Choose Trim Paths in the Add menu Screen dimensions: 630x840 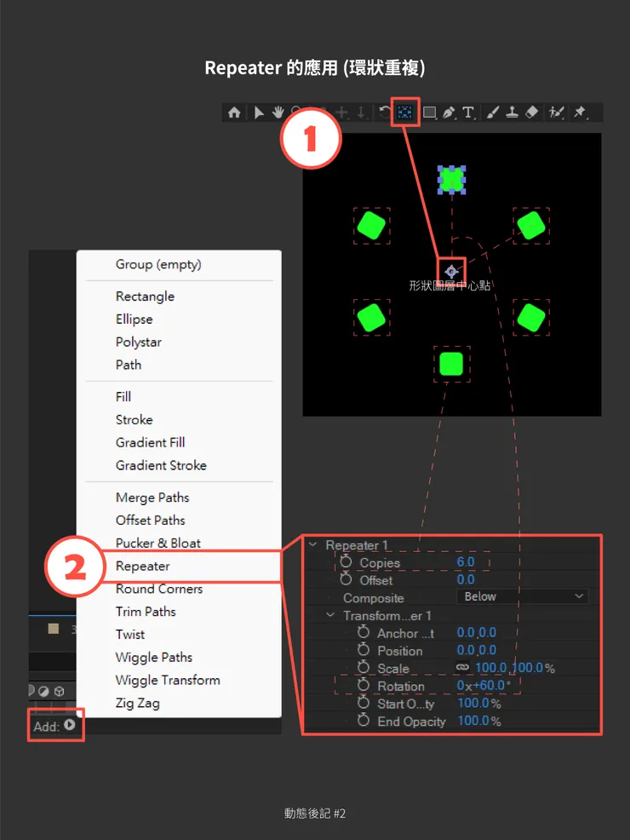click(x=146, y=612)
